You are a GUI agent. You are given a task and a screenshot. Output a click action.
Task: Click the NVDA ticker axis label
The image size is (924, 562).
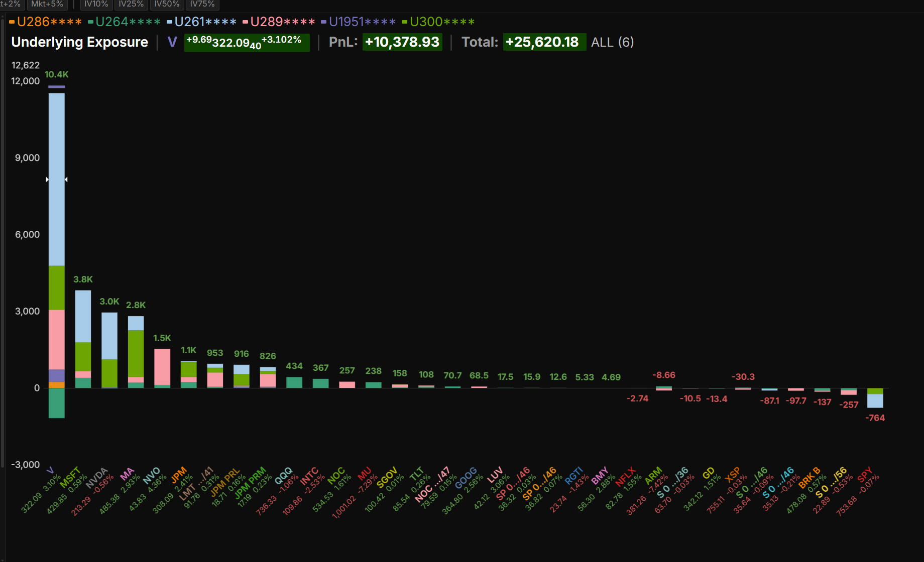click(x=97, y=478)
